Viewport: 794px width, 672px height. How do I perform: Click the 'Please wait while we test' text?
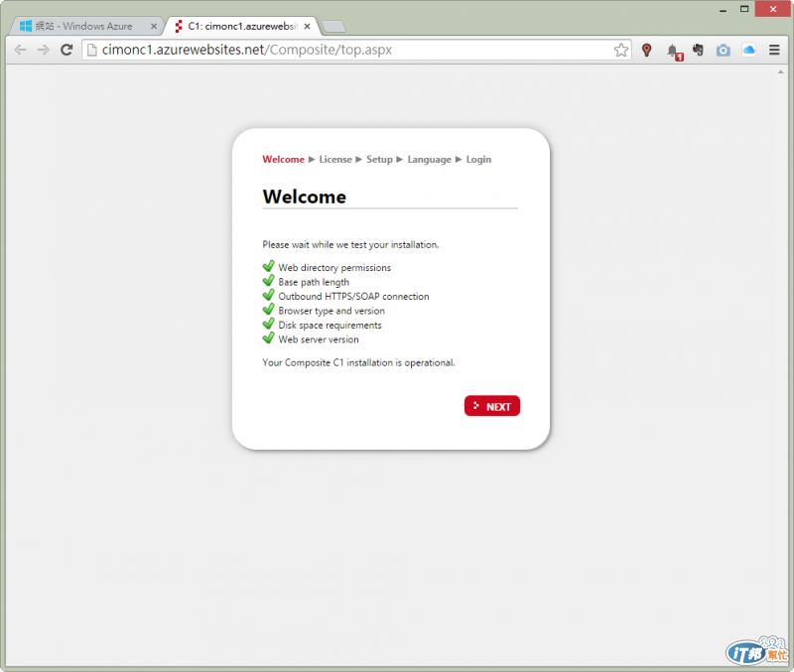point(350,244)
